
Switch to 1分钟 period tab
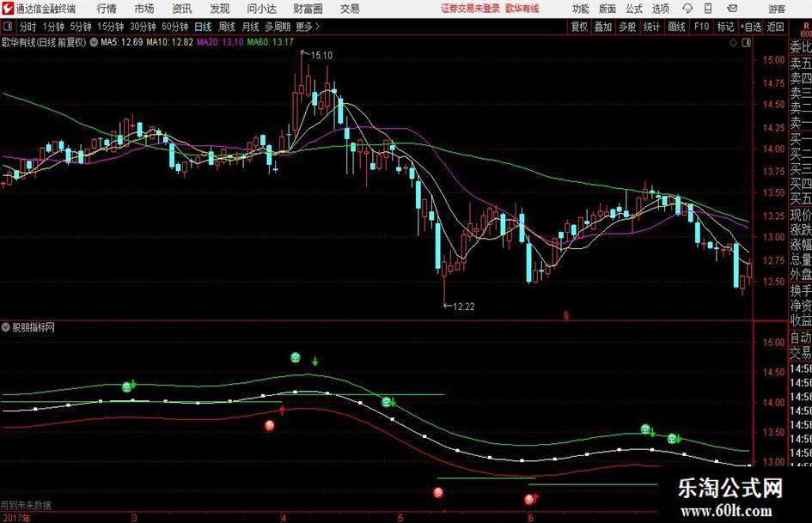coord(53,27)
